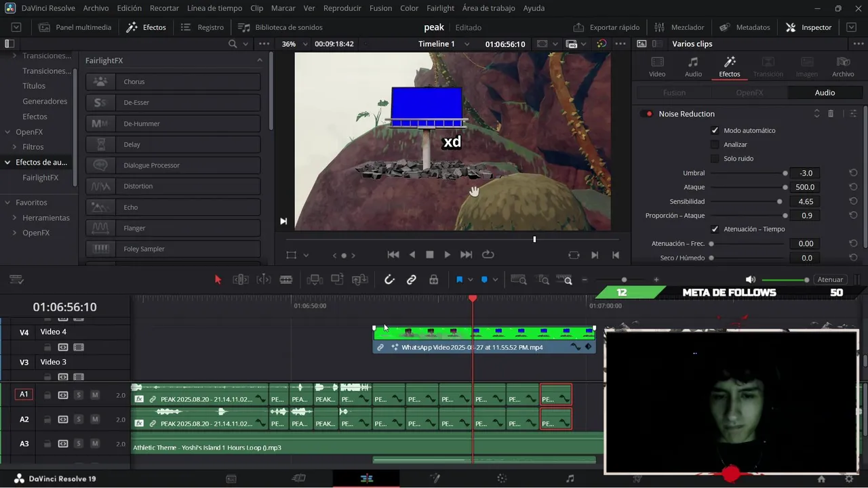Toggle Linked Selection chain icon
This screenshot has width=868, height=488.
(412, 279)
